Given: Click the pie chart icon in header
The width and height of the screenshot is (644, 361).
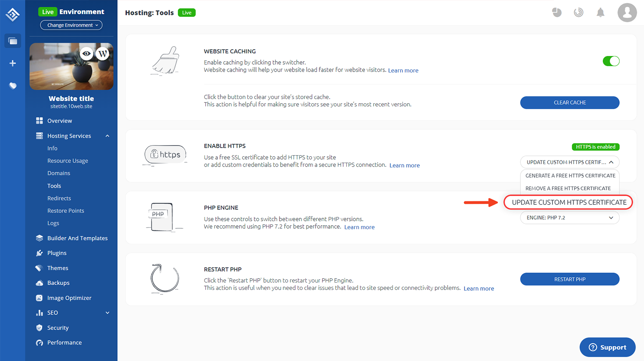Looking at the screenshot, I should 557,13.
